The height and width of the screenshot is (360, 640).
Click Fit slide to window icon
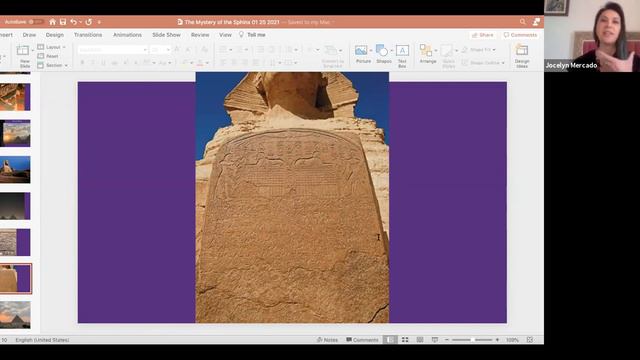click(x=529, y=340)
